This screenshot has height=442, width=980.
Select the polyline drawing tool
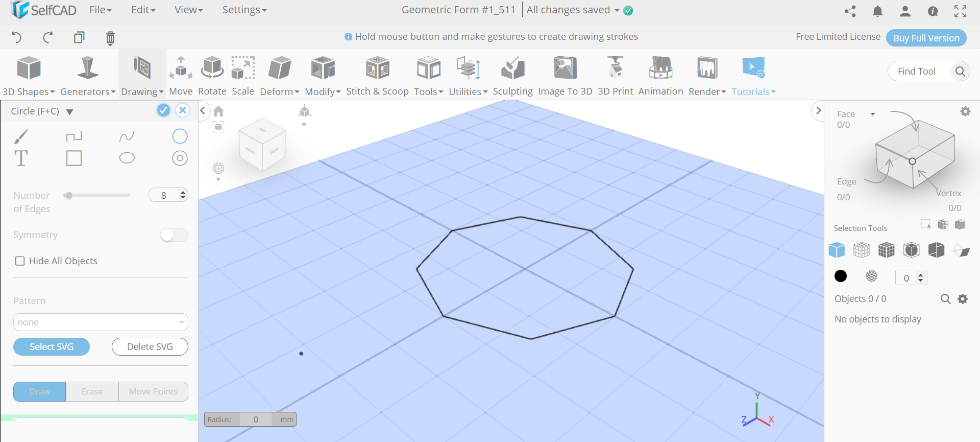coord(74,136)
